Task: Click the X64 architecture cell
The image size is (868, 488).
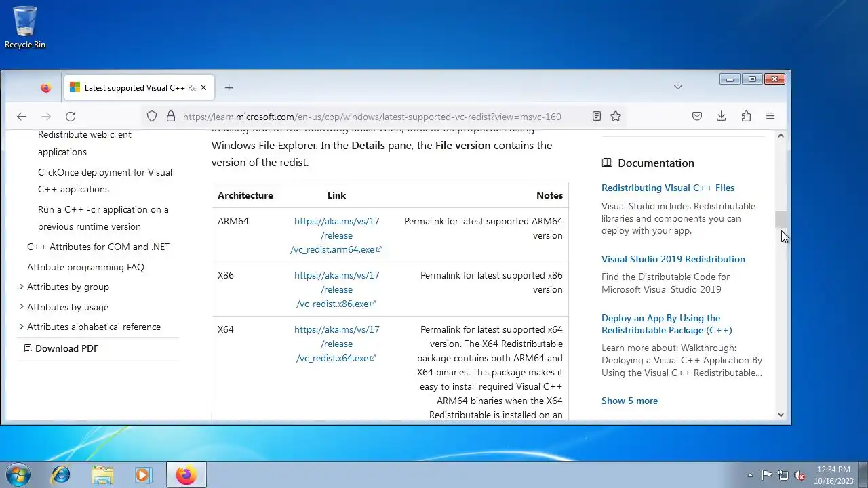Action: 226,329
